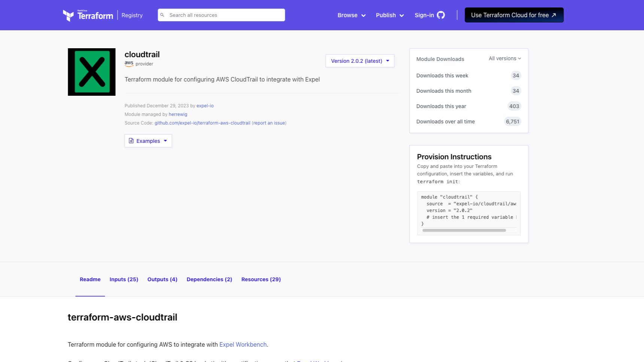Switch to the Inputs (25) tab
The image size is (644, 362).
point(124,279)
